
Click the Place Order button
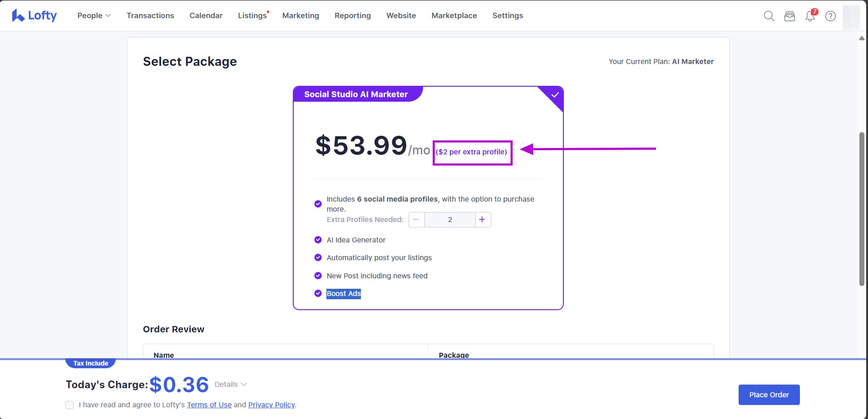[769, 395]
